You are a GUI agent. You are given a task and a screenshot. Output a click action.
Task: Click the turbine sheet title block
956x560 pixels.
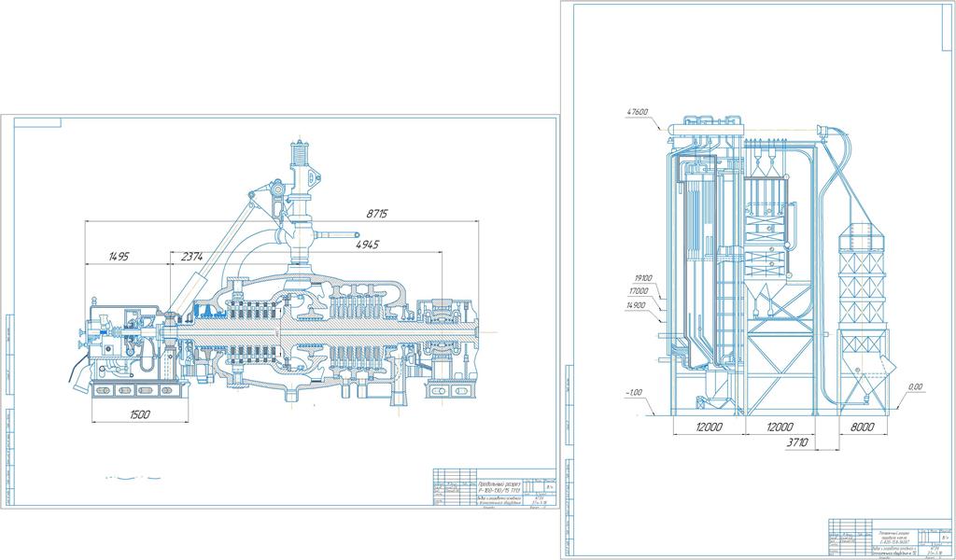pos(495,485)
